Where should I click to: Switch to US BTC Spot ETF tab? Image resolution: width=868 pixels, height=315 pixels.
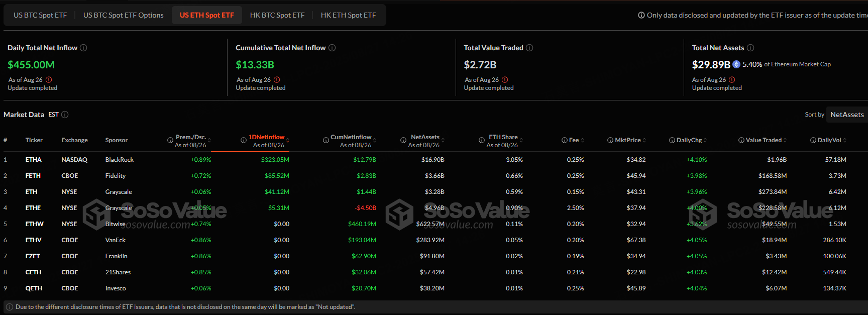(x=40, y=15)
